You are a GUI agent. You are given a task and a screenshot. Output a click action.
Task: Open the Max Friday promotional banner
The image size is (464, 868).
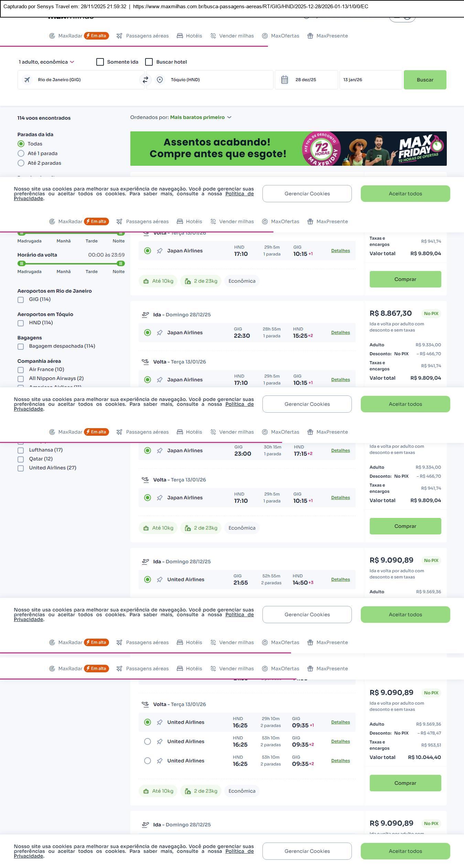point(288,149)
